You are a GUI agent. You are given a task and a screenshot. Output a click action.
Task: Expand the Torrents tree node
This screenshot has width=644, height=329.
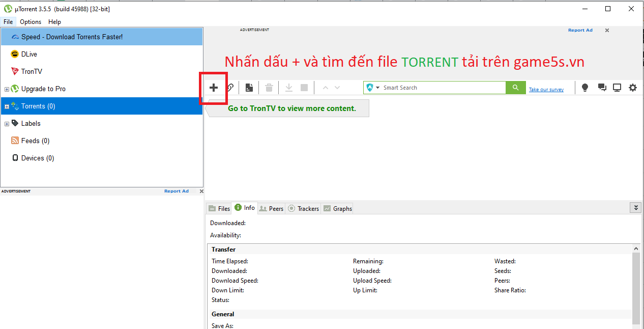(7, 106)
